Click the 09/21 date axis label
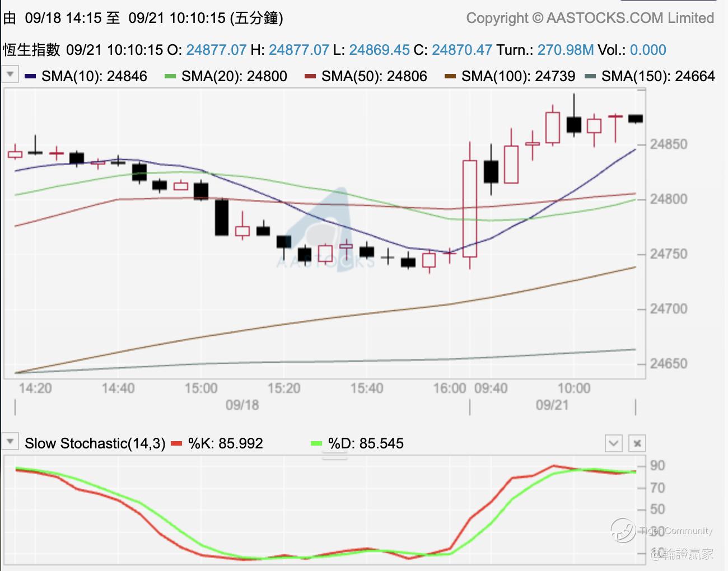Viewport: 728px width, 571px height. 552,405
